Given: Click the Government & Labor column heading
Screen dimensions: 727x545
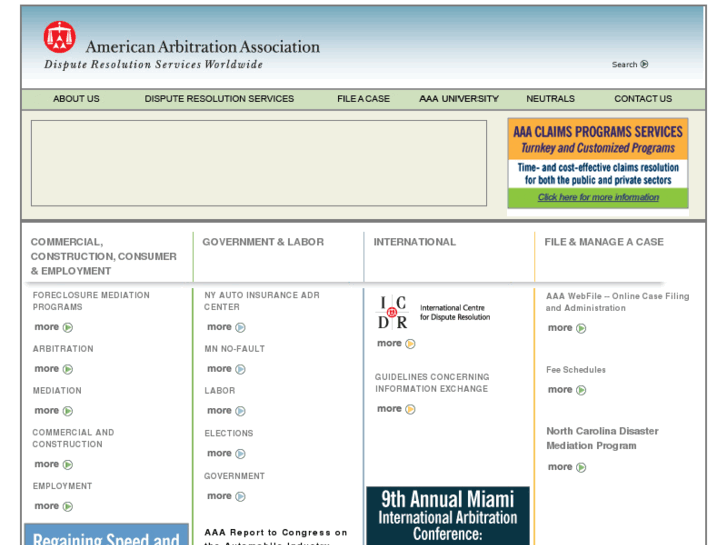Looking at the screenshot, I should (263, 242).
